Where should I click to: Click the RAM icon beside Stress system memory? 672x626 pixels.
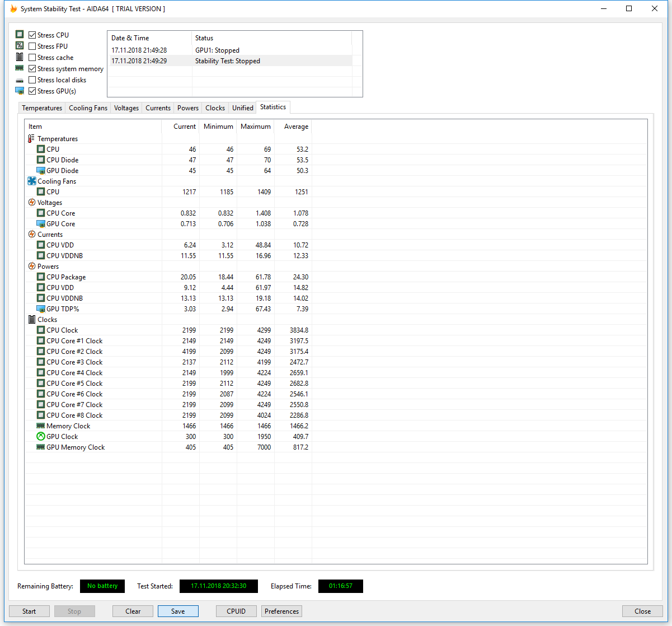pyautogui.click(x=20, y=68)
